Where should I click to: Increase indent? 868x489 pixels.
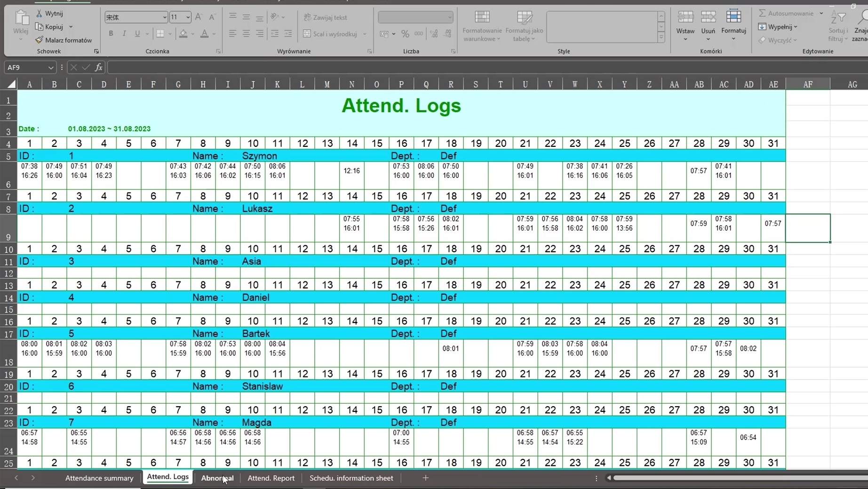[x=288, y=33]
